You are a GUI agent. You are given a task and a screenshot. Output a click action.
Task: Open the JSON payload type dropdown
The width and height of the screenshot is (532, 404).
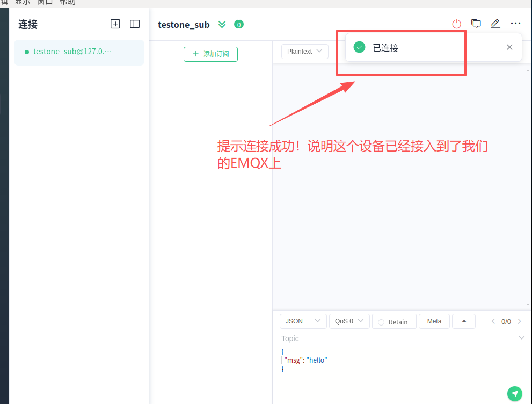coord(303,321)
